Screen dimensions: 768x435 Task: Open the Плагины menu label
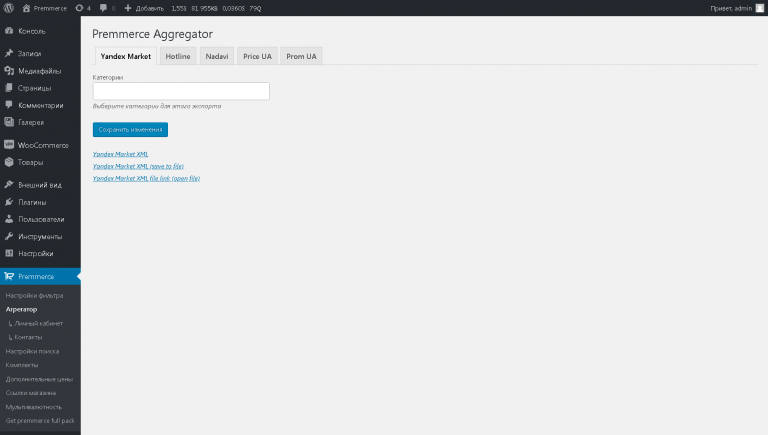[32, 202]
